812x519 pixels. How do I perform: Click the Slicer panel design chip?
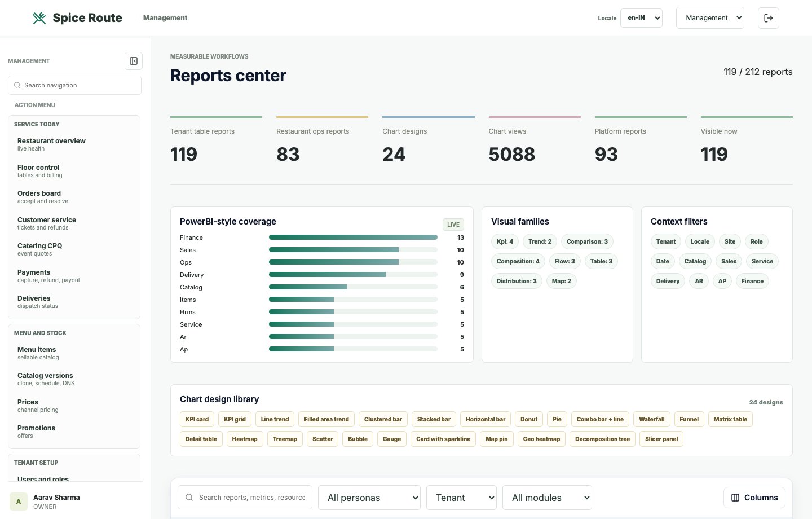pyautogui.click(x=661, y=439)
